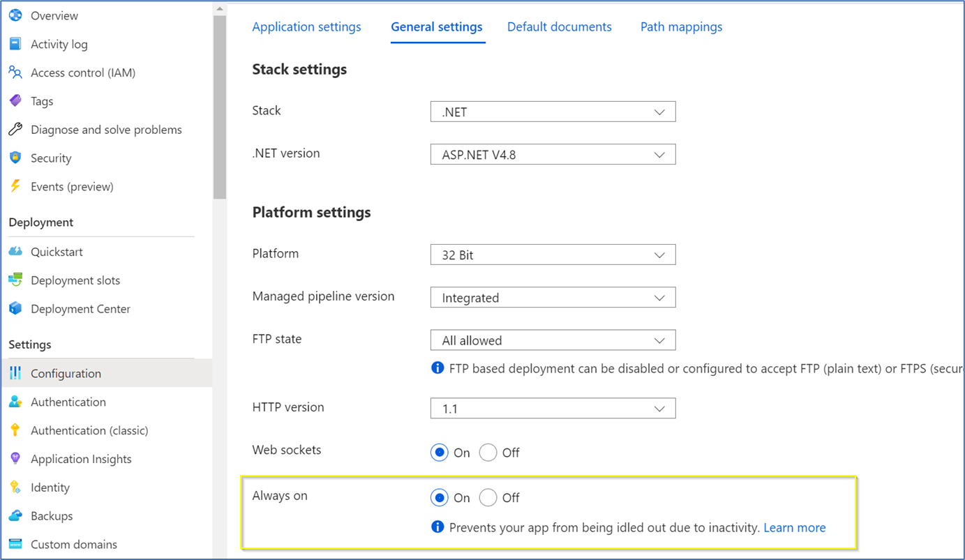
Task: Click the Deployment Center cube icon
Action: pos(15,309)
